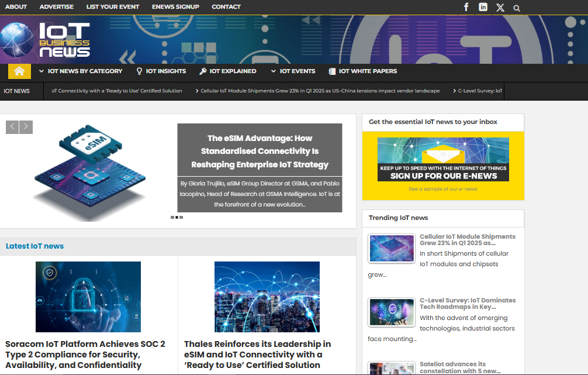This screenshot has height=375, width=588.
Task: Click the Thales connected city image
Action: pos(267,297)
